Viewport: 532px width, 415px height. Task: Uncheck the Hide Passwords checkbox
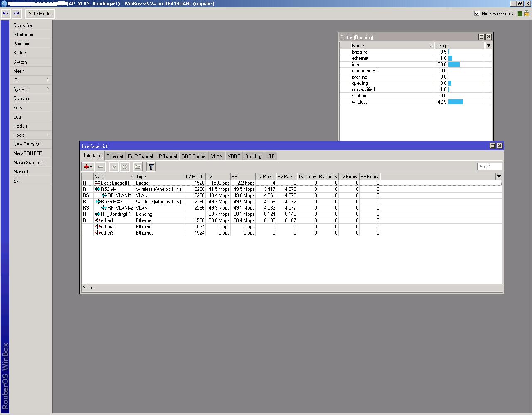pyautogui.click(x=476, y=13)
